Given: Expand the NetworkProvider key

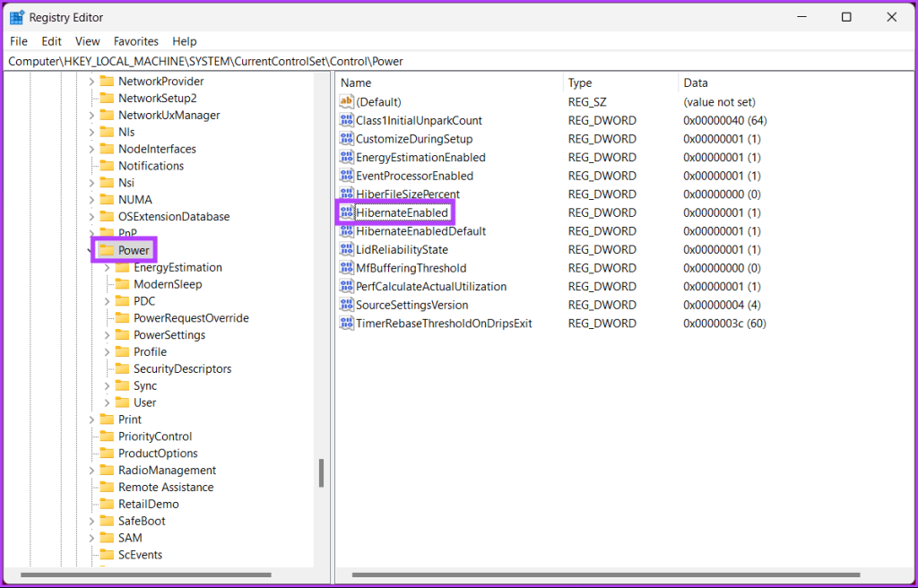Looking at the screenshot, I should [x=91, y=82].
